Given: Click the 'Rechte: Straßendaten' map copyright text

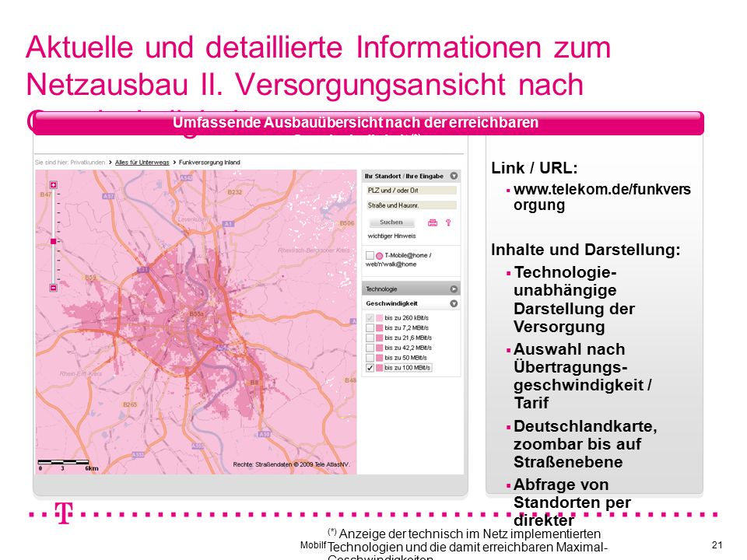Looking at the screenshot, I should pyautogui.click(x=292, y=464).
